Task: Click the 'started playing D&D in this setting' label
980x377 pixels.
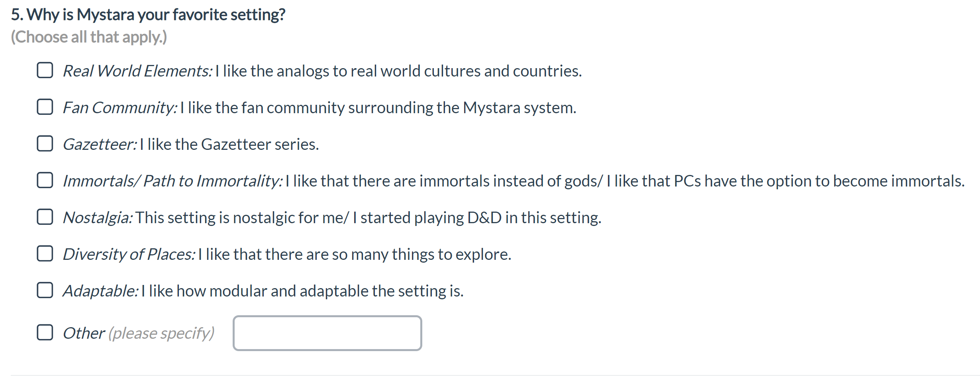Action: tap(481, 218)
